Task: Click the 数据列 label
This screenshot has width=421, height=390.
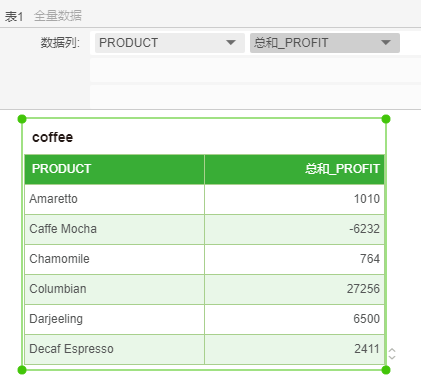Action: 60,43
